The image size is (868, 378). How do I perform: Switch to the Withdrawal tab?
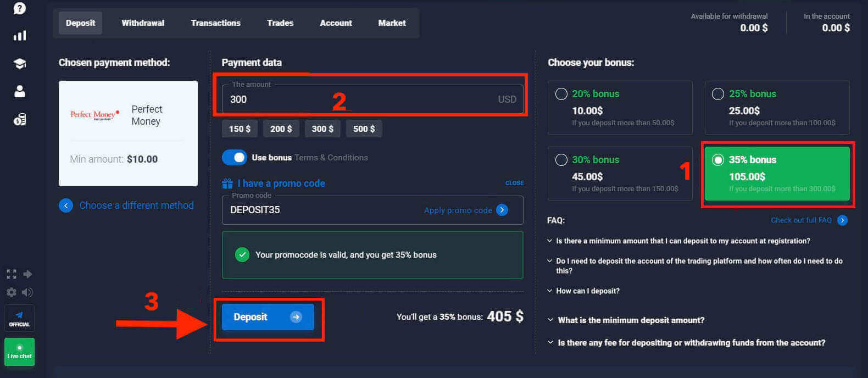click(x=143, y=23)
